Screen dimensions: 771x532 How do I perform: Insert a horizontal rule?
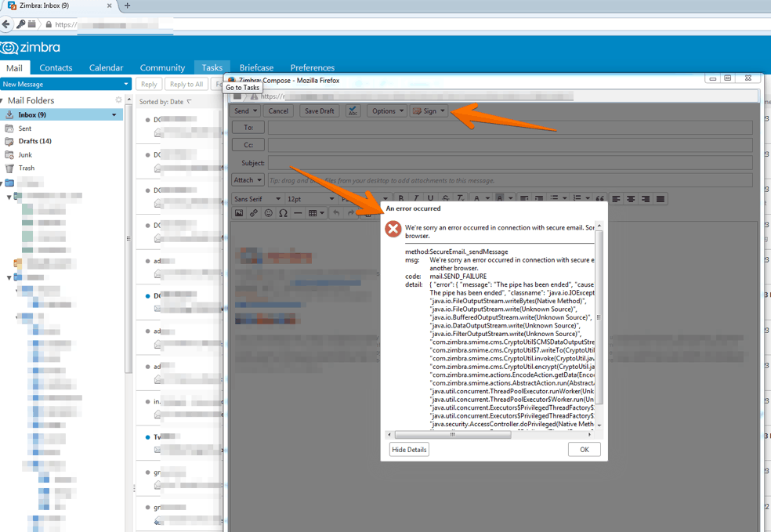pyautogui.click(x=298, y=213)
